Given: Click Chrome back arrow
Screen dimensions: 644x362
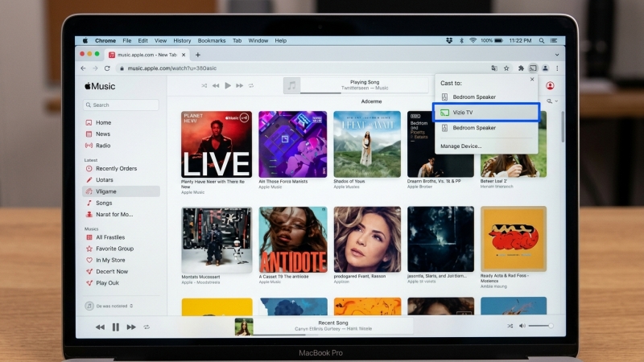Looking at the screenshot, I should coord(84,68).
